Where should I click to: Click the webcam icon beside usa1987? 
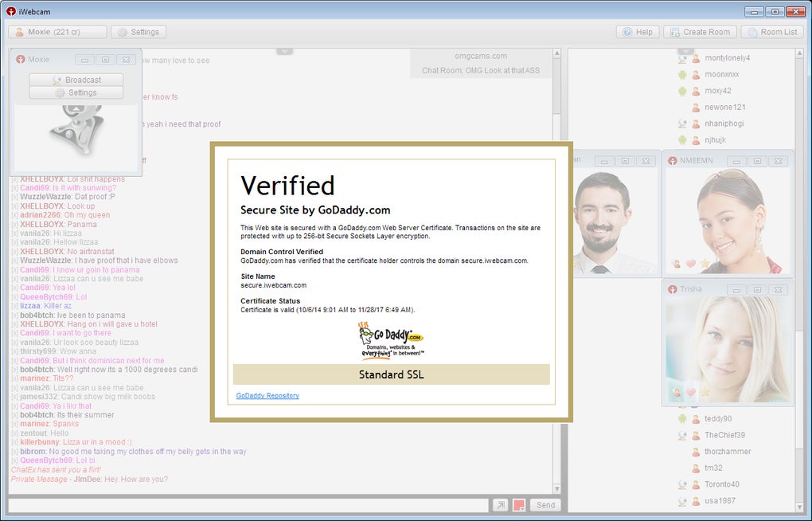pos(682,501)
